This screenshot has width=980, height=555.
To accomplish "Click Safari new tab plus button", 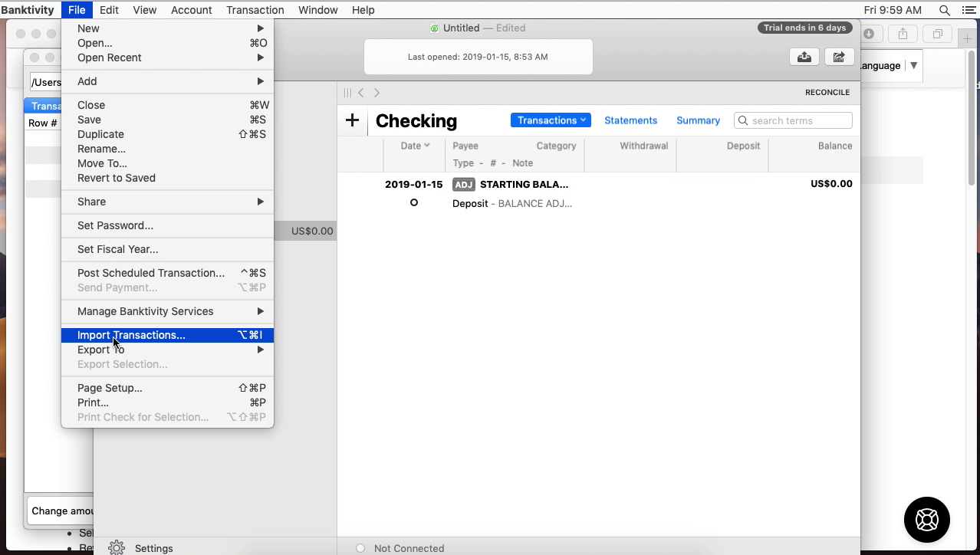I will [x=967, y=38].
